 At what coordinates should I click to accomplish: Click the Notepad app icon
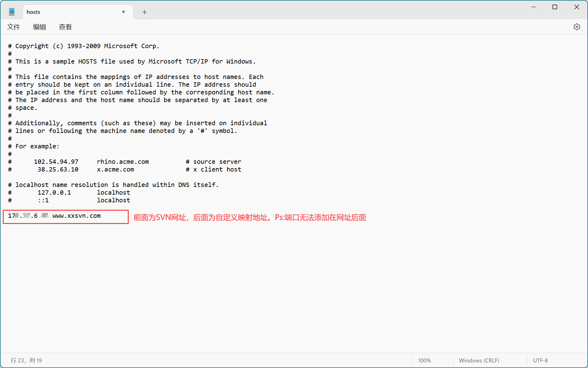pyautogui.click(x=12, y=12)
